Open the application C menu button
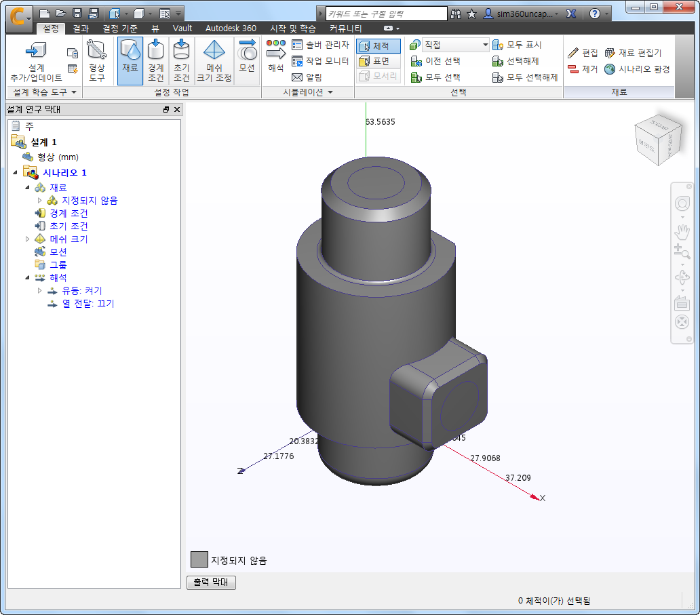Screen dimensions: 700x615 point(20,18)
